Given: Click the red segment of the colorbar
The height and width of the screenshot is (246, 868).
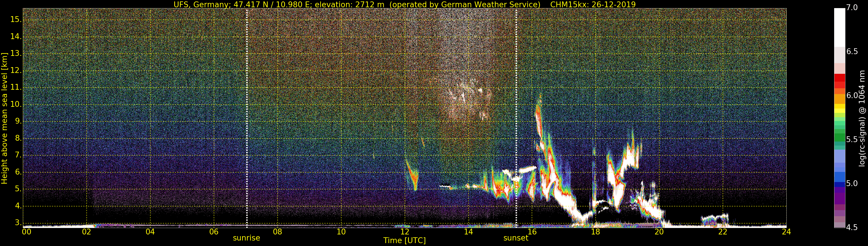Looking at the screenshot, I should 839,78.
